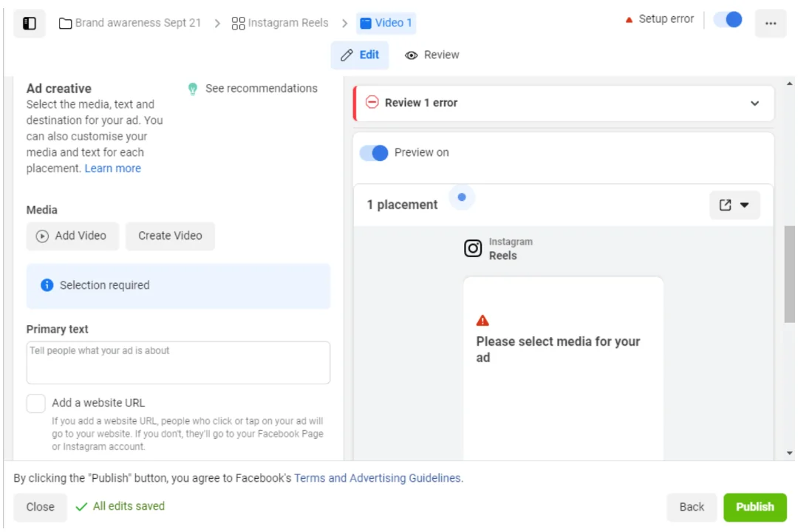
Task: Toggle the ad on/off switch
Action: pos(728,20)
